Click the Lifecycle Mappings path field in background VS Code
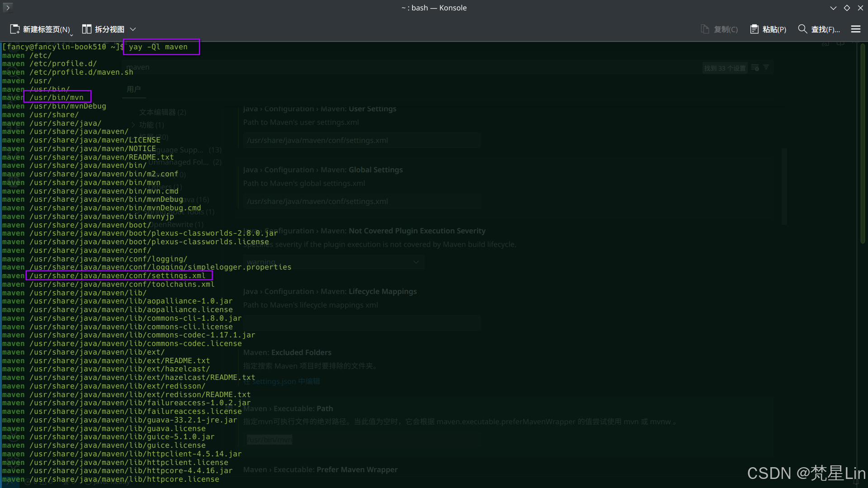The width and height of the screenshot is (868, 488). [x=361, y=323]
